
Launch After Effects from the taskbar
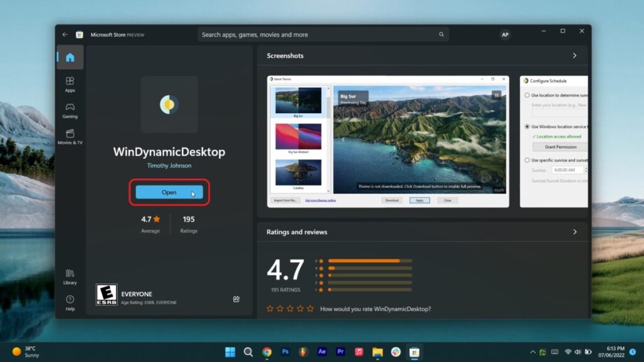322,352
